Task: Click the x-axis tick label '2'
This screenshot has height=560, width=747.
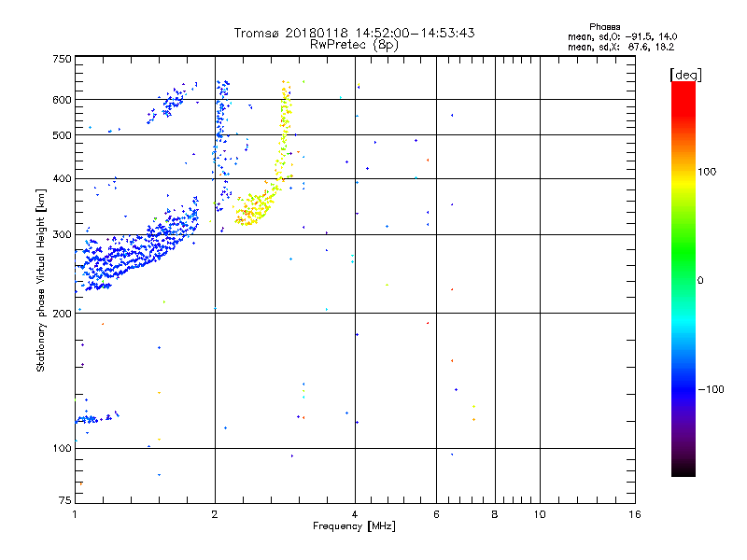Action: click(215, 514)
